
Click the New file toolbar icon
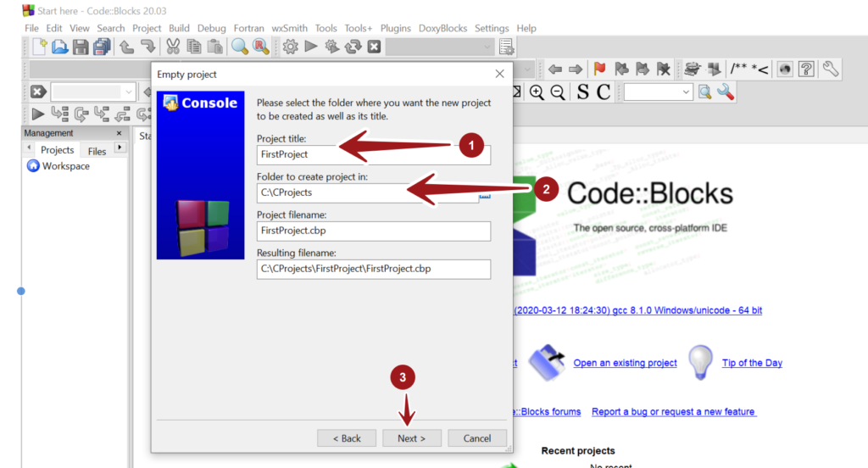coord(39,47)
